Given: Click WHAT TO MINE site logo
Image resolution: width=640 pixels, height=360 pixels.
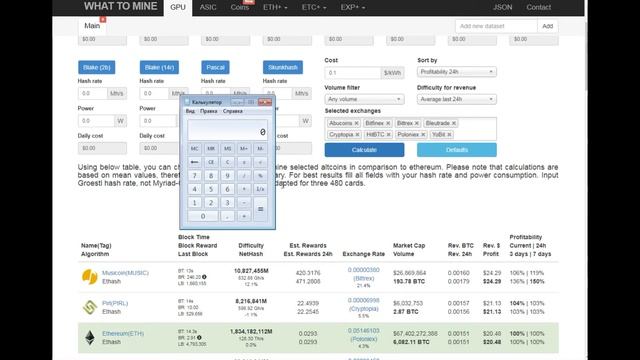Looking at the screenshot, I should click(x=120, y=6).
